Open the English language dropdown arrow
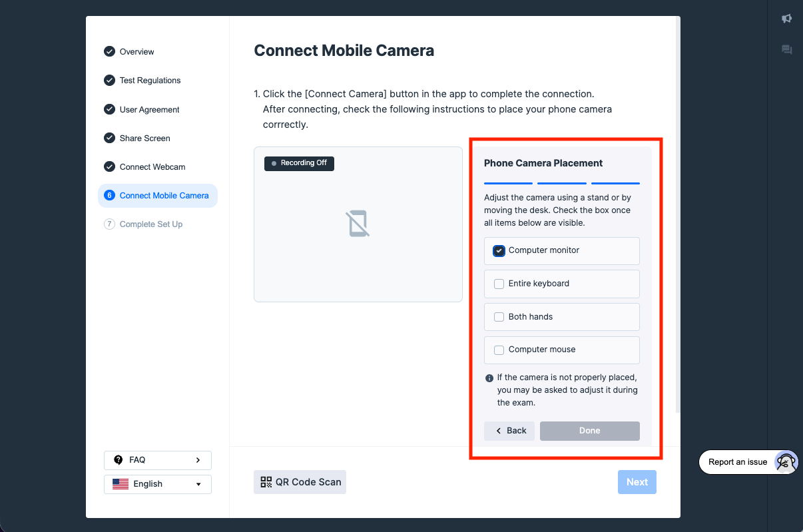 [198, 484]
